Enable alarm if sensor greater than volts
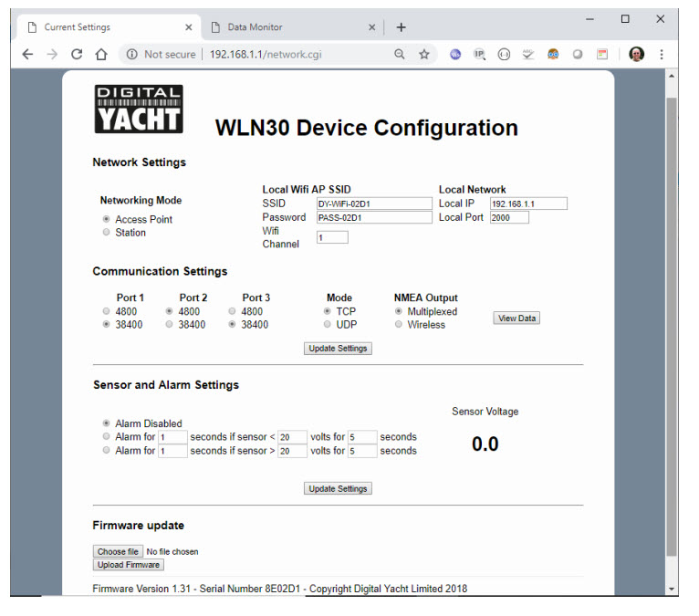 [x=106, y=450]
